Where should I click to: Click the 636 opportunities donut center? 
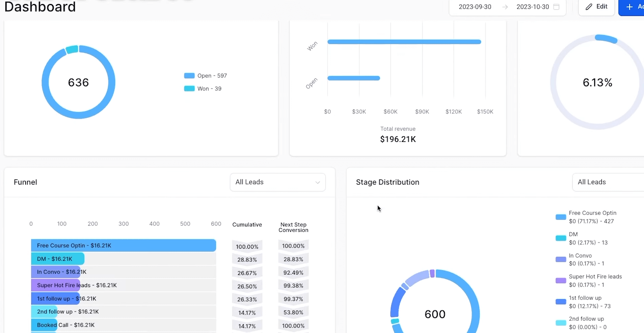click(78, 82)
